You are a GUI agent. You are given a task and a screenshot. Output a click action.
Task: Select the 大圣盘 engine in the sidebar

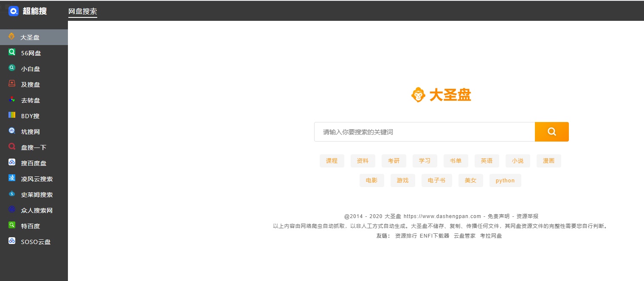[x=30, y=37]
